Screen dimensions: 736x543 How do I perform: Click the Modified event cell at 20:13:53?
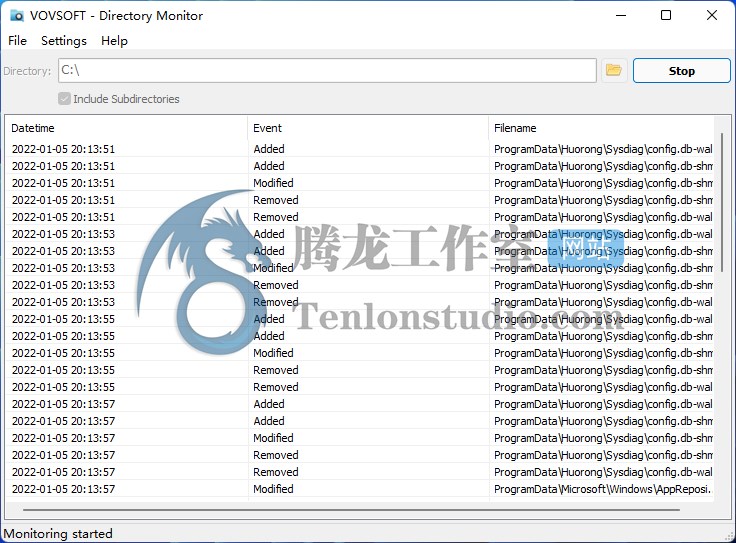[368, 268]
